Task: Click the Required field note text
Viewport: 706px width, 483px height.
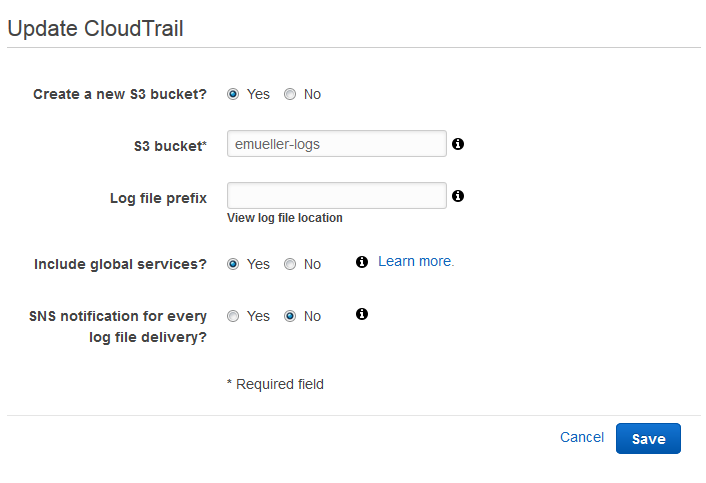Action: coord(275,384)
